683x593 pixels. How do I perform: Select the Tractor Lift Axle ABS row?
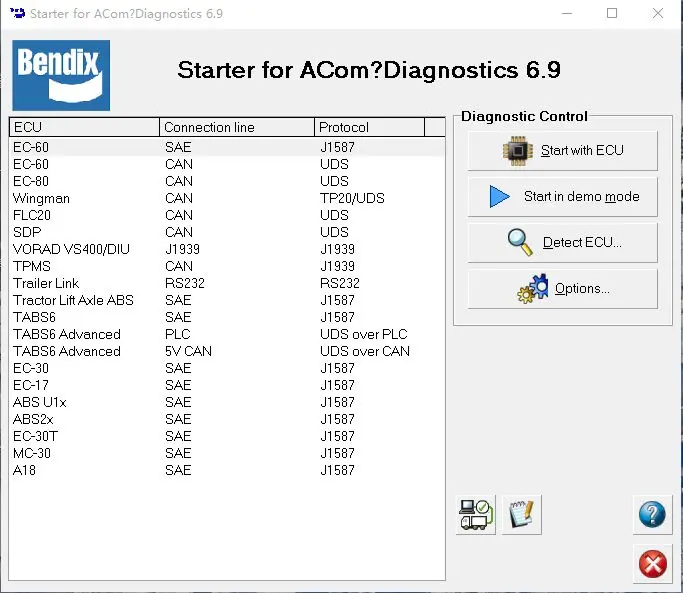click(x=227, y=300)
